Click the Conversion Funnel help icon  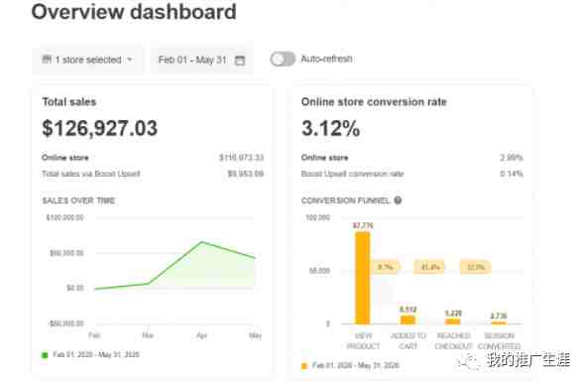click(398, 200)
